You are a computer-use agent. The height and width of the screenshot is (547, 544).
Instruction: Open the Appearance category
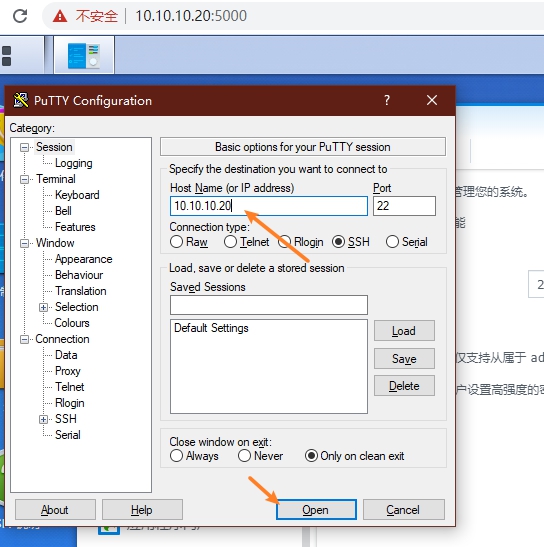[83, 259]
